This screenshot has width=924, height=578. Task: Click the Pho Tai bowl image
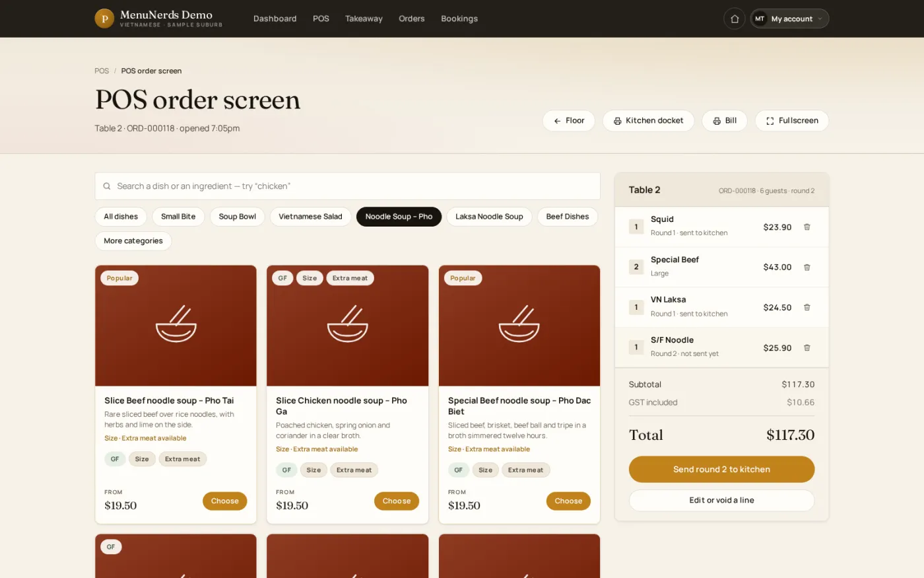pyautogui.click(x=176, y=326)
